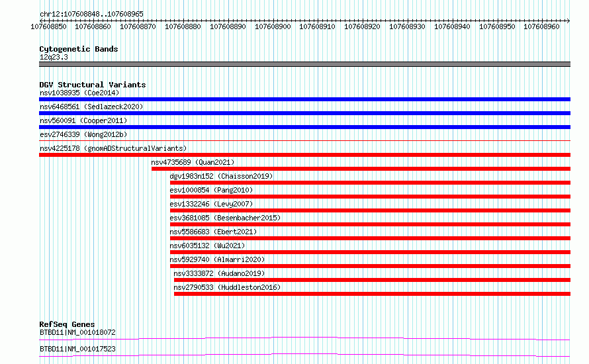Screen dimensions: 589x364
Task: Select dgv1983n152 (Chaisson2019) label
Action: (221, 176)
